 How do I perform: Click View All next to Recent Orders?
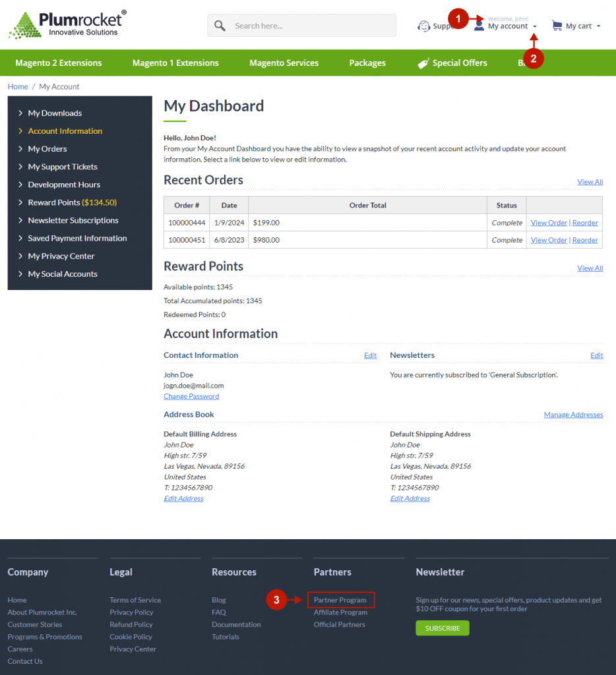[589, 181]
